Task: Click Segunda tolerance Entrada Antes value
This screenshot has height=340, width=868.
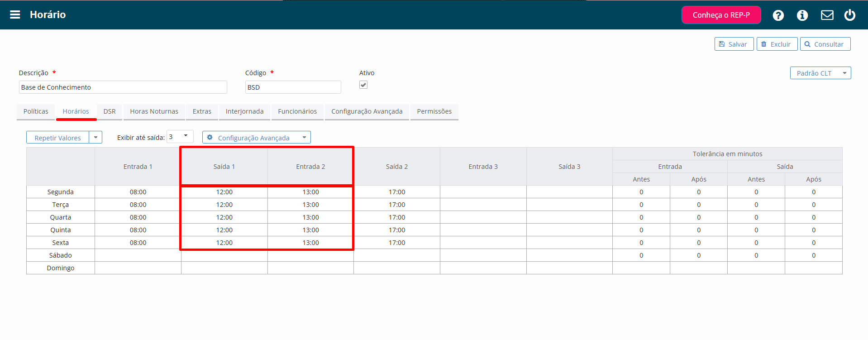Action: tap(641, 192)
